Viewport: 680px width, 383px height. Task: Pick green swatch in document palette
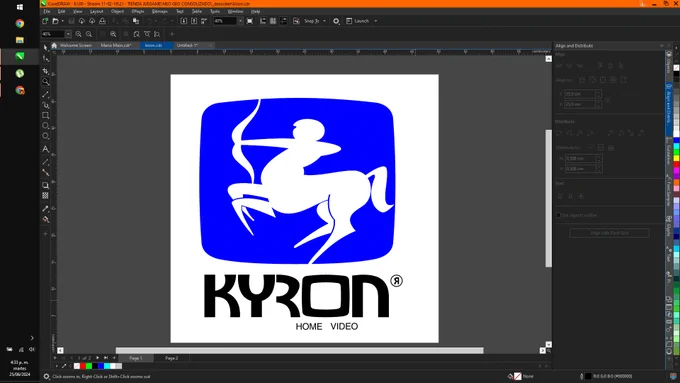[x=89, y=366]
